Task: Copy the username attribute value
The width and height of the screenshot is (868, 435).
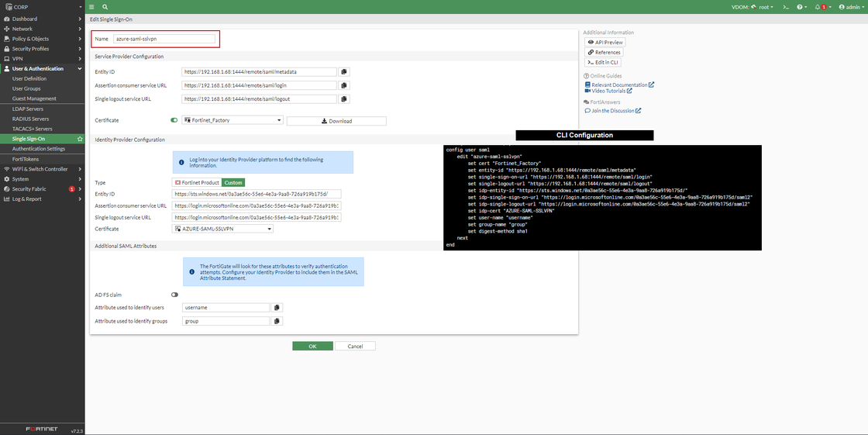Action: 277,308
